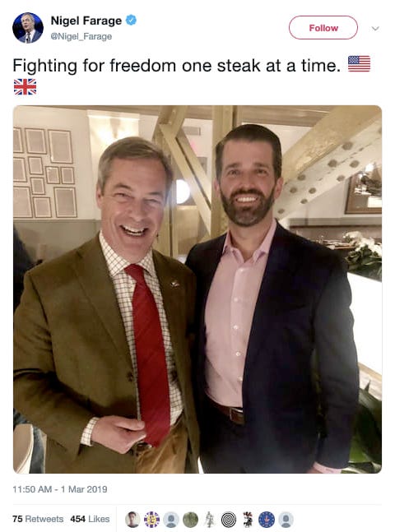
Task: Click the Union Jack flag emoji
Action: coord(25,87)
